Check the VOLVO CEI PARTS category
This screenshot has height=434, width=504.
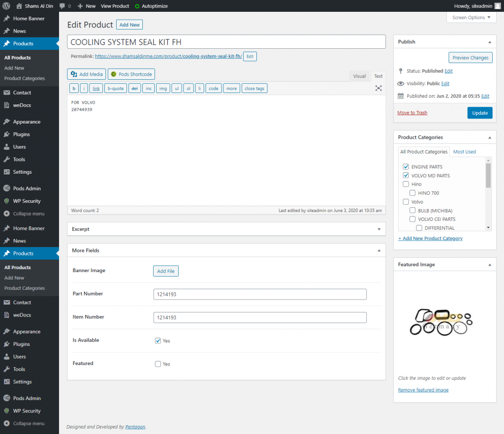pos(412,219)
